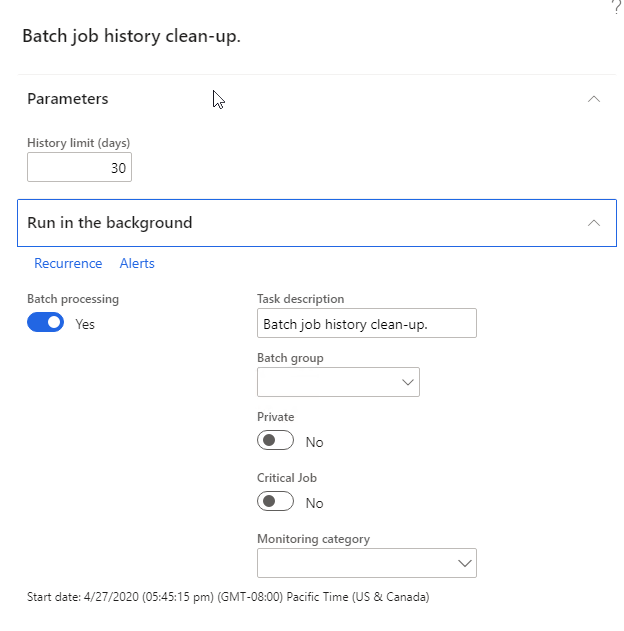The image size is (624, 631).
Task: Enable the Critical Job toggle
Action: (x=276, y=501)
